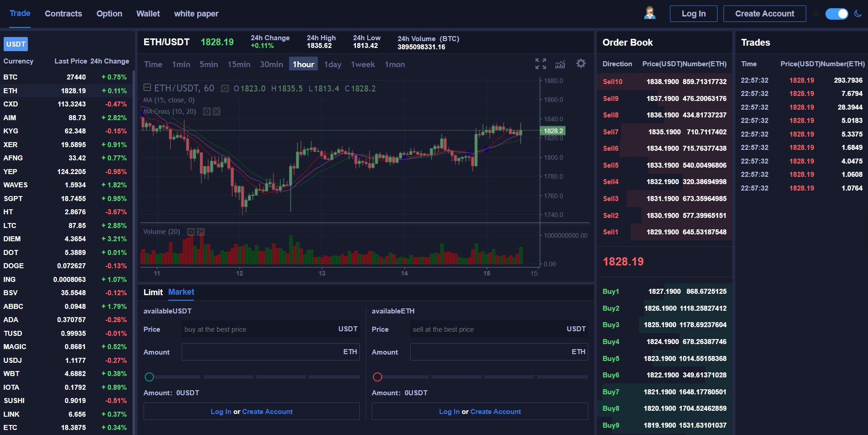Open the Volume indicator settings gear
This screenshot has height=435, width=868.
point(191,232)
